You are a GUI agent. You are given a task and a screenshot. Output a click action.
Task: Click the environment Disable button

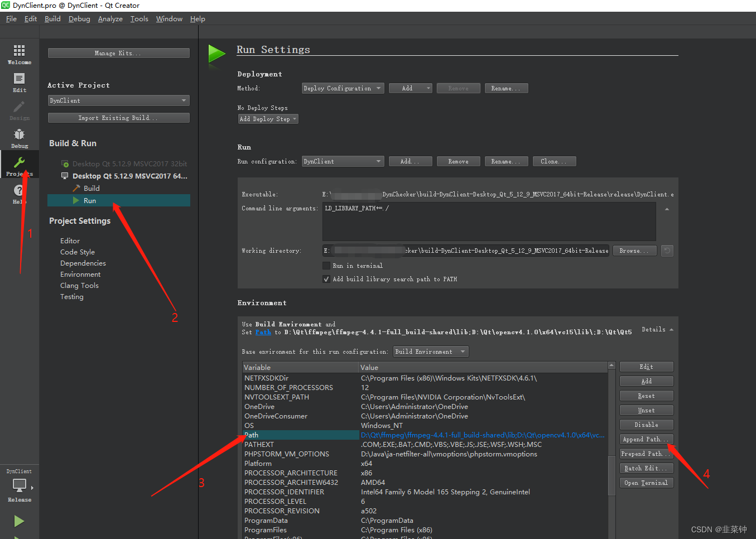646,425
